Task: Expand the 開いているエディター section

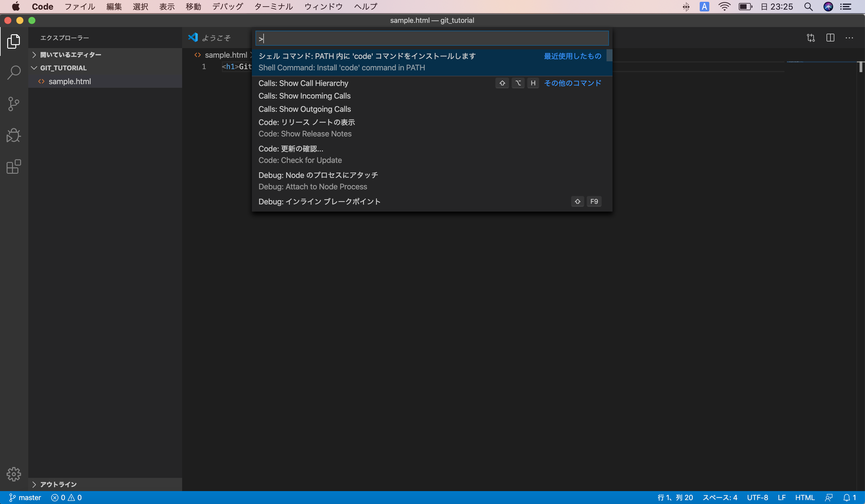Action: (105, 55)
